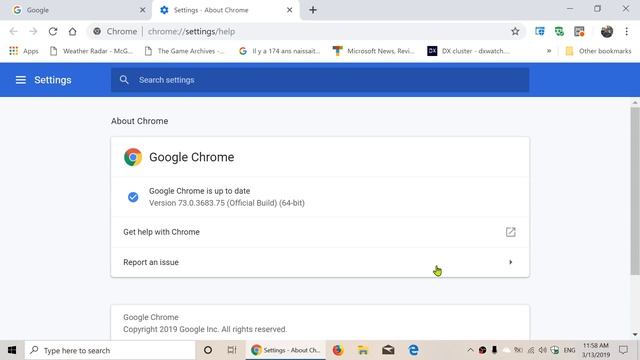Open the Other bookmarks folder
This screenshot has width=640, height=360.
598,51
